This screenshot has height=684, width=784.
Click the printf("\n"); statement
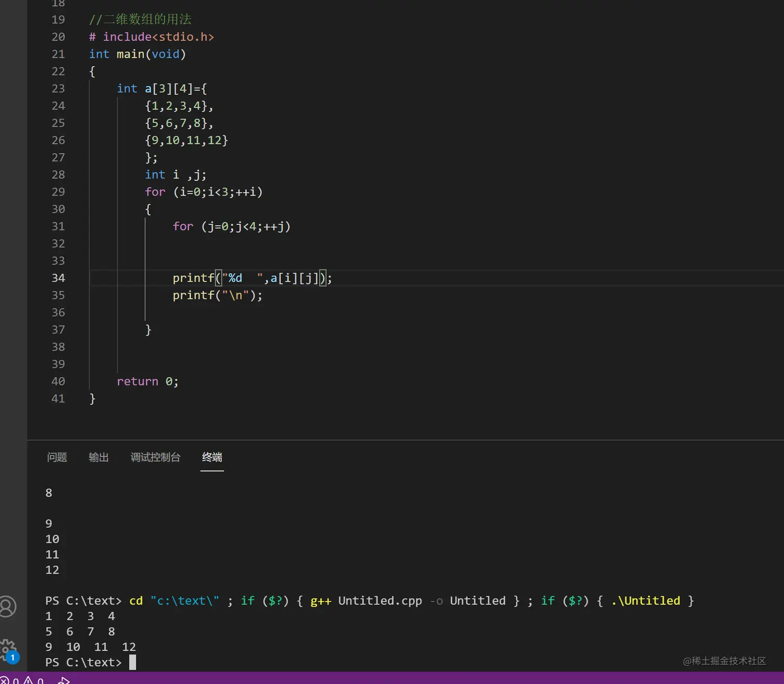click(x=218, y=295)
